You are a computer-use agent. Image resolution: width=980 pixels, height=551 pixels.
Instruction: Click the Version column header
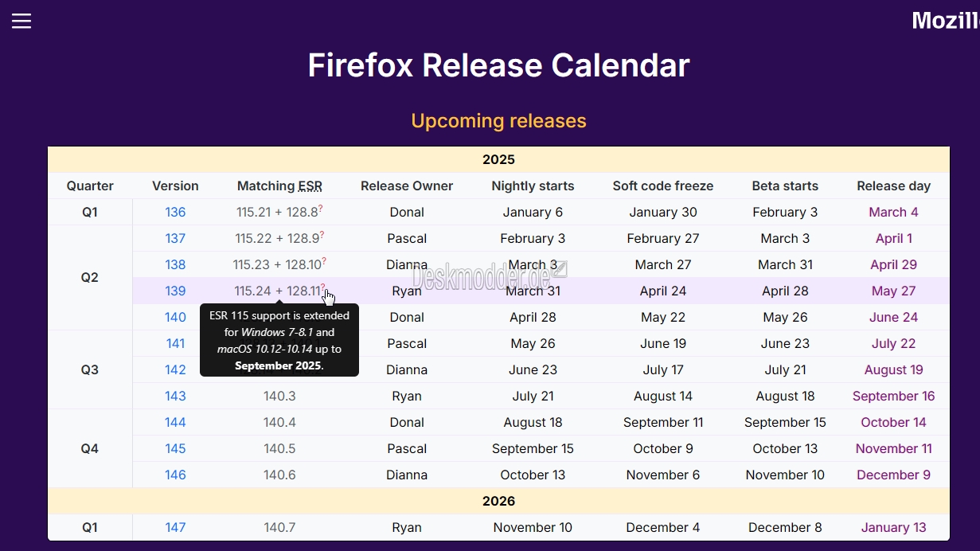tap(175, 186)
